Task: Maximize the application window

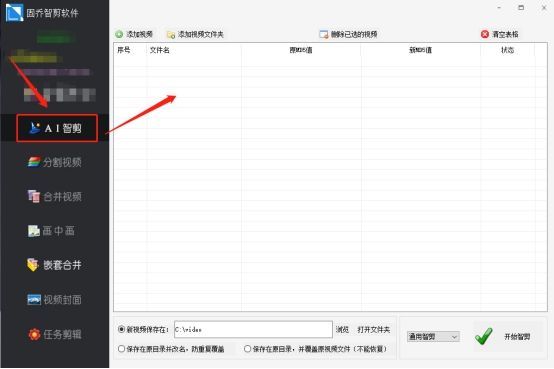Action: pos(521,8)
